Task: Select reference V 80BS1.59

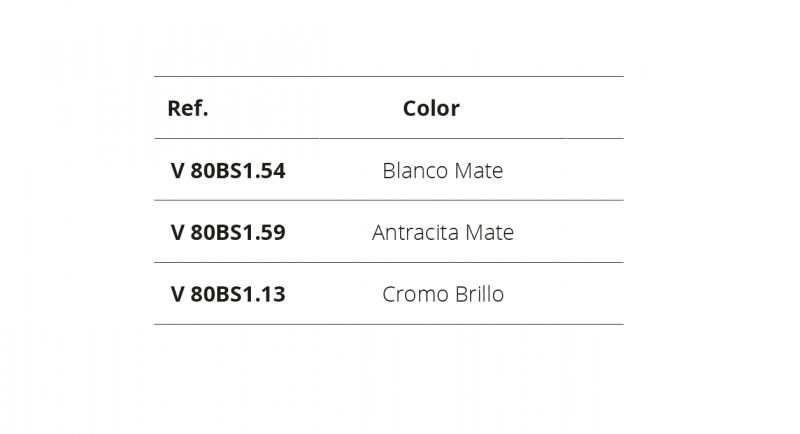Action: point(228,233)
